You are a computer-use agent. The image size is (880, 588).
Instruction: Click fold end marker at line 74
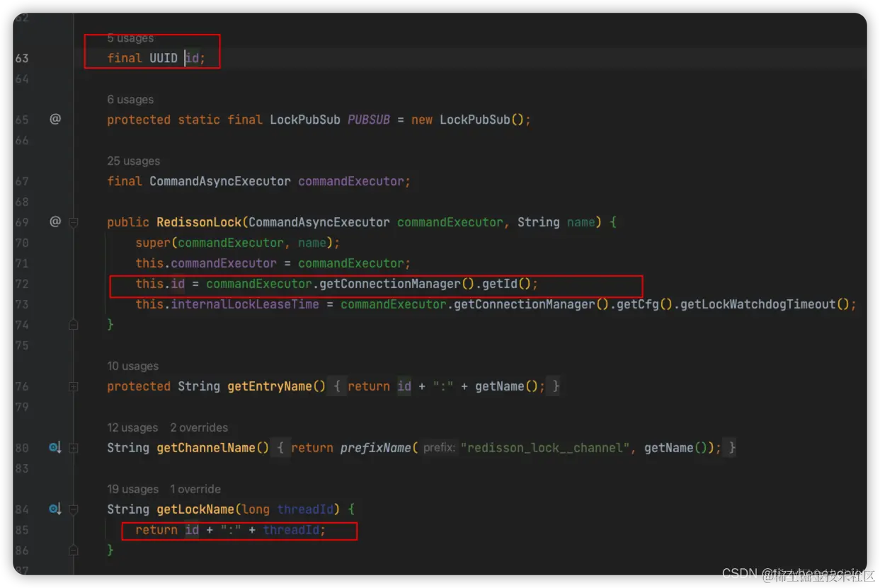pyautogui.click(x=73, y=324)
